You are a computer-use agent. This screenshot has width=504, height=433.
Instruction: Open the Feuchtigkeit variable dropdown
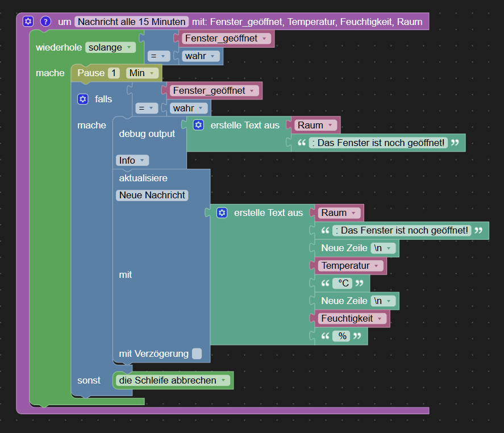coord(352,319)
